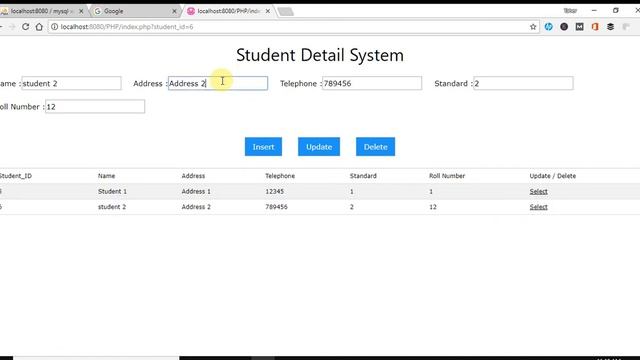
Task: Click the Name input field
Action: [x=71, y=83]
